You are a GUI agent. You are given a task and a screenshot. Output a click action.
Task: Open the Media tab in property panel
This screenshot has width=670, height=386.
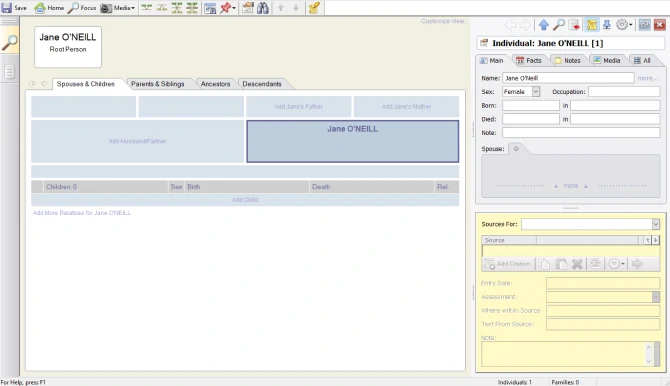tap(607, 60)
